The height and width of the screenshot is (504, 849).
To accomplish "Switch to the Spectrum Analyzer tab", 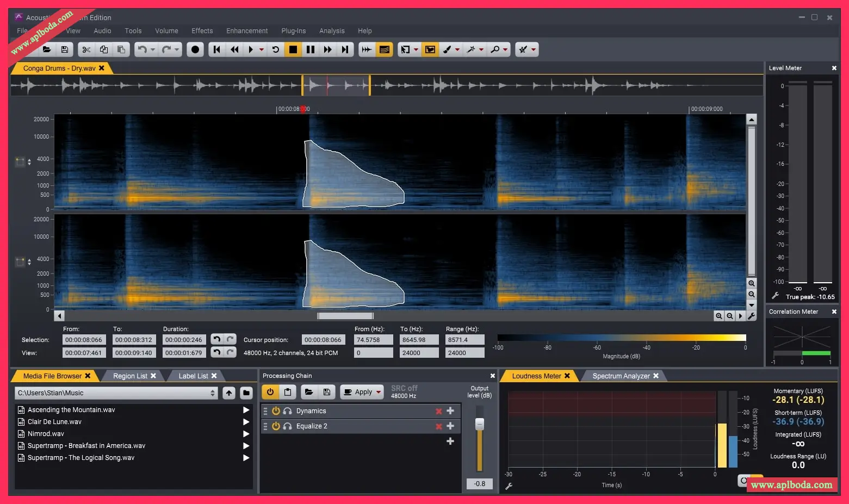I will coord(621,376).
